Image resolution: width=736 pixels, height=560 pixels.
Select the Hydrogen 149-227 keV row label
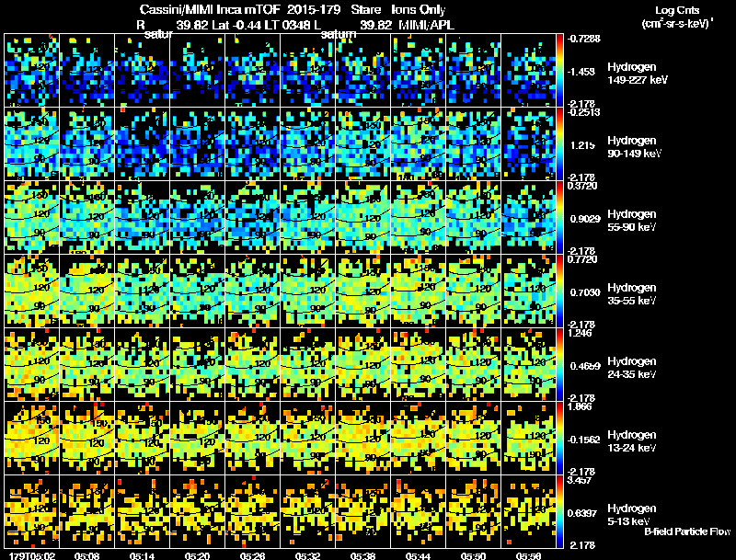pos(637,74)
